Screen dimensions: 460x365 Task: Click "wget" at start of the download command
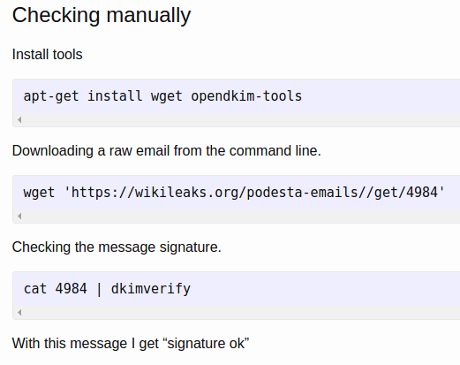point(39,193)
